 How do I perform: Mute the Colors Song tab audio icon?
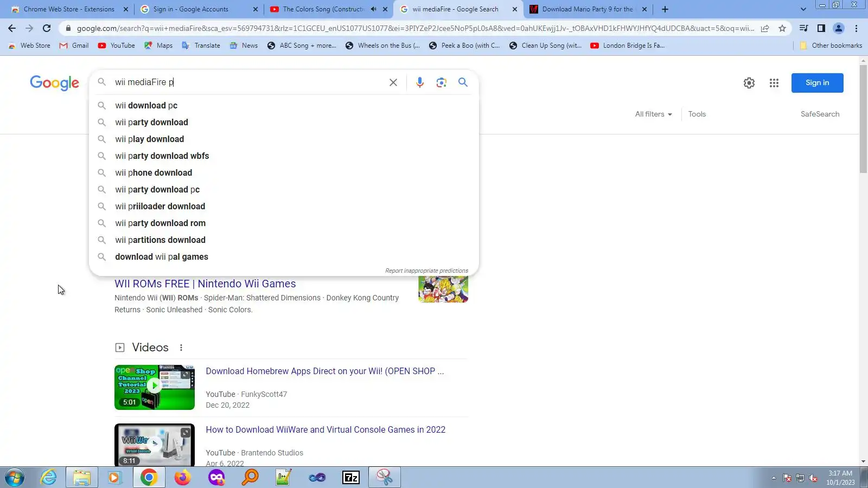(x=373, y=9)
